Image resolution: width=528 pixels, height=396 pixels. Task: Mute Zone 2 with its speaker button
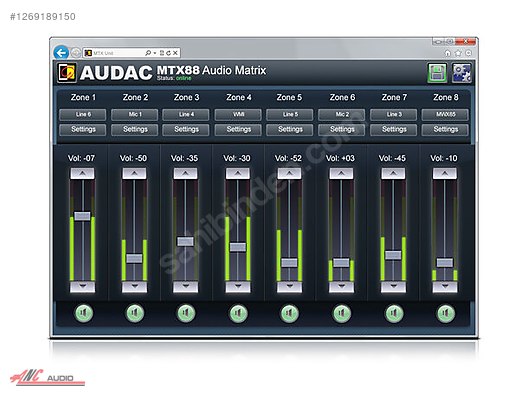coord(135,313)
